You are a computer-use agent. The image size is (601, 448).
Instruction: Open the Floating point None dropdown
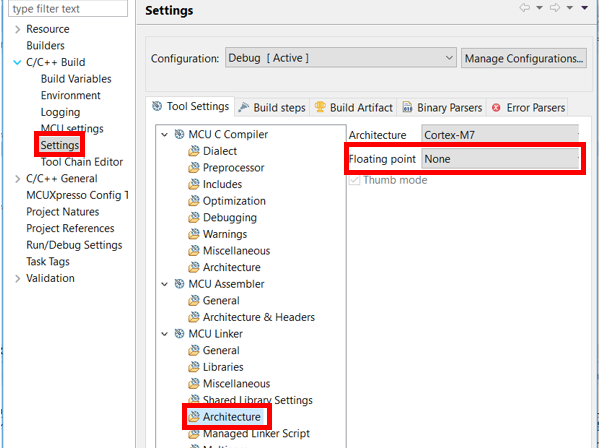pyautogui.click(x=500, y=159)
